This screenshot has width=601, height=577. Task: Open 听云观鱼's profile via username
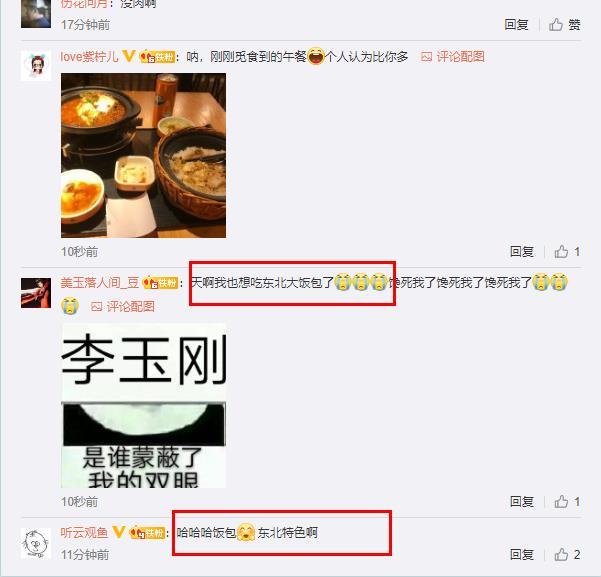tap(84, 533)
